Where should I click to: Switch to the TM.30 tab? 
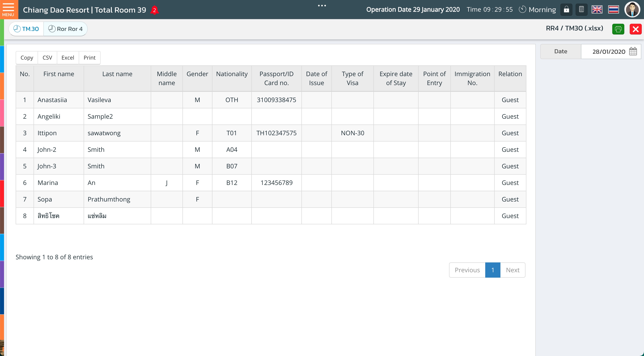26,29
